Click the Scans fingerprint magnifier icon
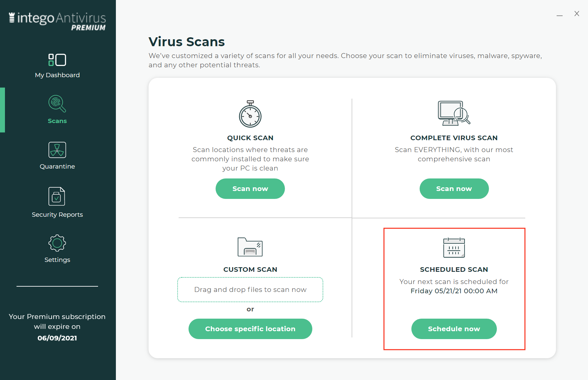The height and width of the screenshot is (380, 588). click(57, 104)
